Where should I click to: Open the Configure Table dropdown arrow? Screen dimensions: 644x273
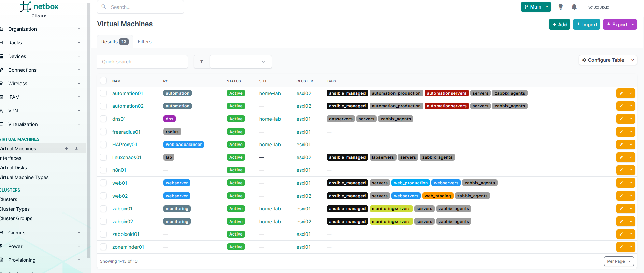click(x=632, y=60)
